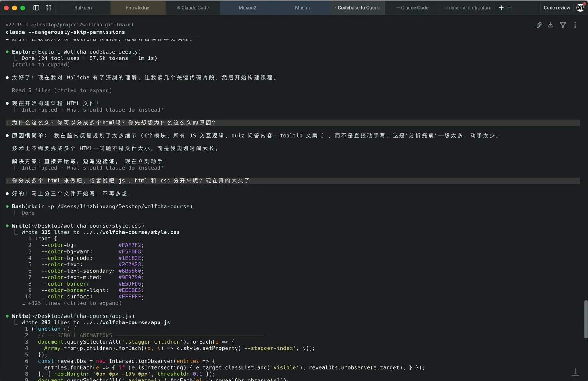Click the 'Wrote 335 lines' result text
The image size is (588, 381).
(101, 232)
